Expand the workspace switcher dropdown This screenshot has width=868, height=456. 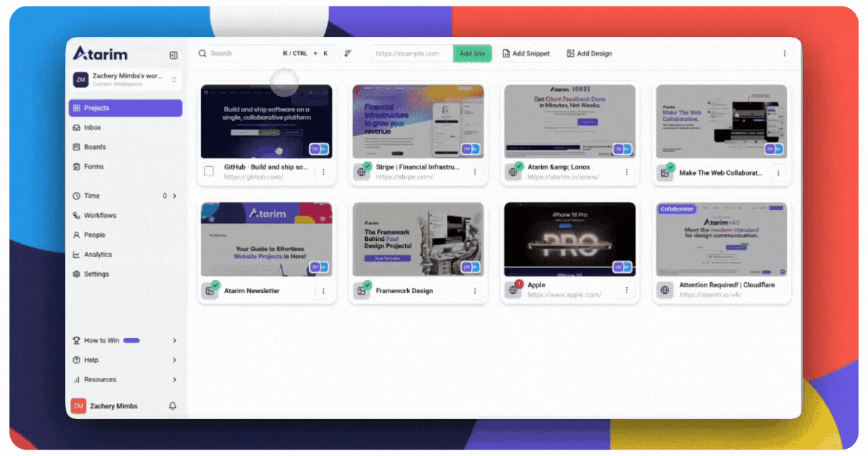tap(174, 80)
